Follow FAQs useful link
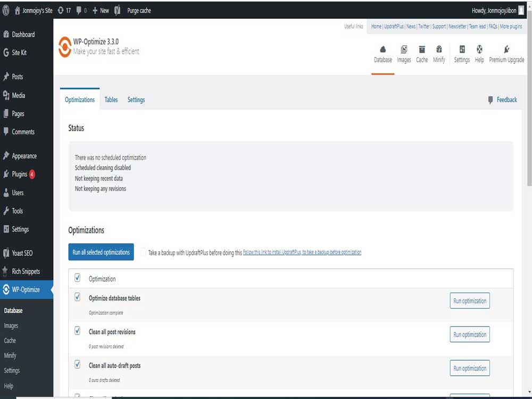This screenshot has width=532, height=399. click(x=493, y=27)
